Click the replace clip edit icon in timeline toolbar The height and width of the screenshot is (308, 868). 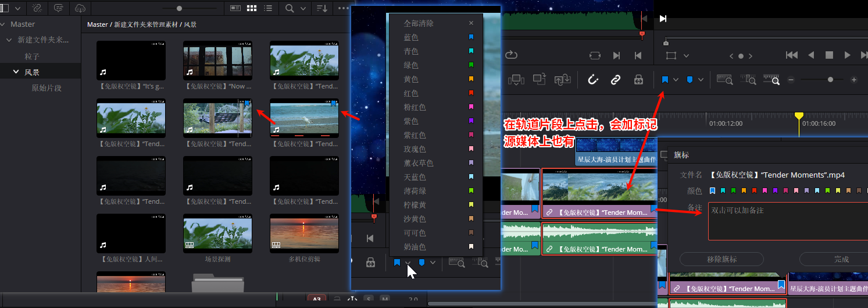point(562,80)
